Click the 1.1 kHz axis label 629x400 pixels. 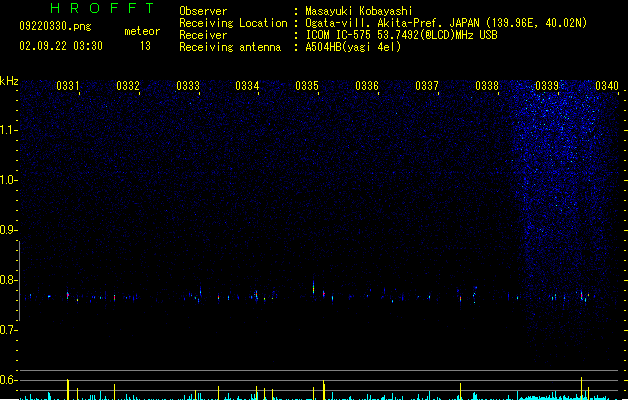click(x=8, y=130)
